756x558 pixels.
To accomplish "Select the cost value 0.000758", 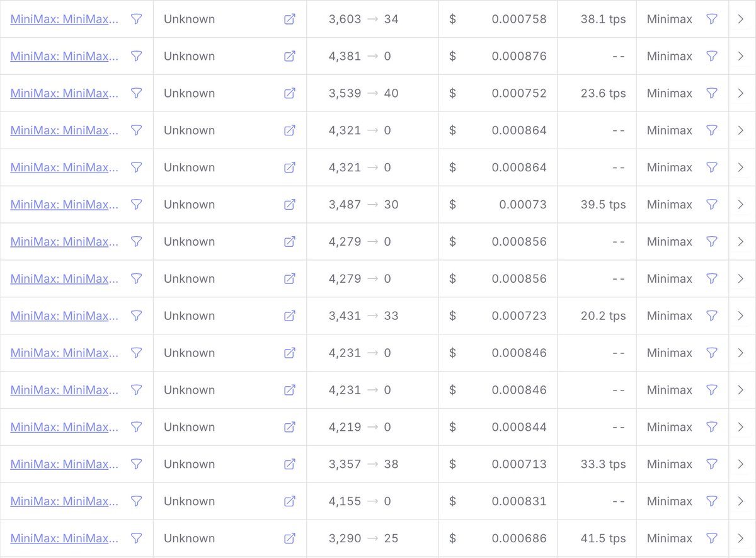I will (x=519, y=19).
